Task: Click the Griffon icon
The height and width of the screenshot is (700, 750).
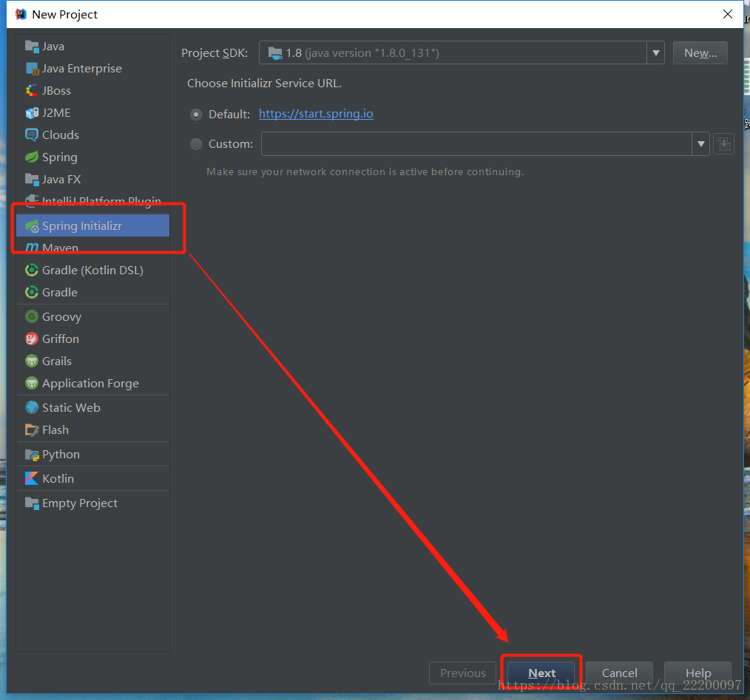Action: pos(32,339)
